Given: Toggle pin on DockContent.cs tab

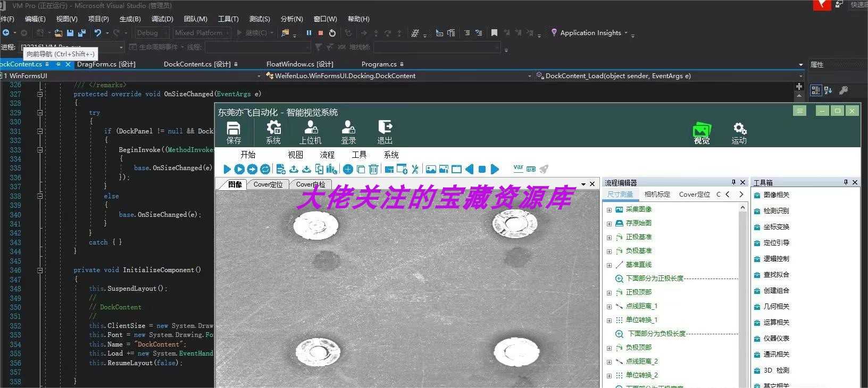Looking at the screenshot, I should (59, 64).
